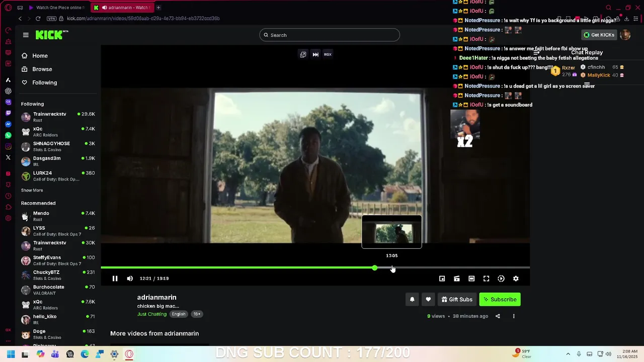Open Copilot from taskbar
644x362 pixels.
pyautogui.click(x=40, y=354)
